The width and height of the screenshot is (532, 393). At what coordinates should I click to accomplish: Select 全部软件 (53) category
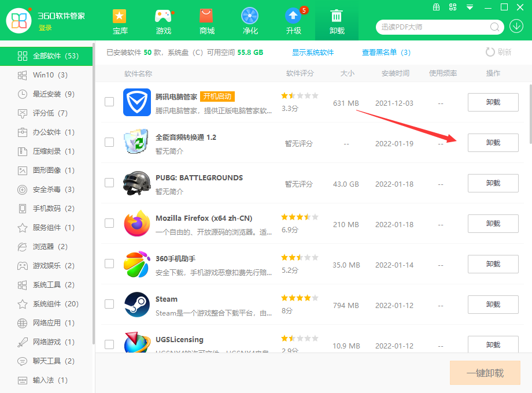pyautogui.click(x=46, y=56)
